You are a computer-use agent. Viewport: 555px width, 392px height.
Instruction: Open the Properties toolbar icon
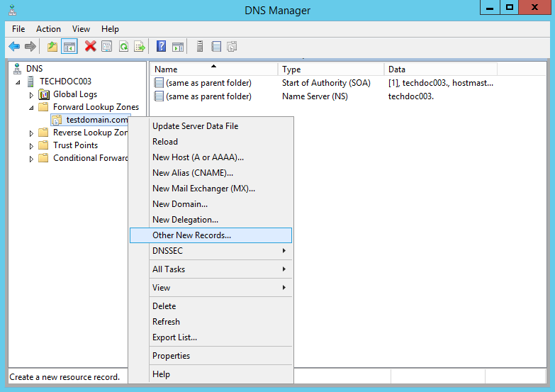coord(107,46)
